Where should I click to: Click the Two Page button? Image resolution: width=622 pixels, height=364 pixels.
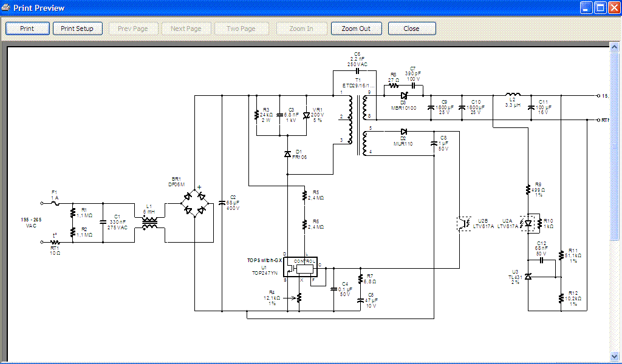241,29
